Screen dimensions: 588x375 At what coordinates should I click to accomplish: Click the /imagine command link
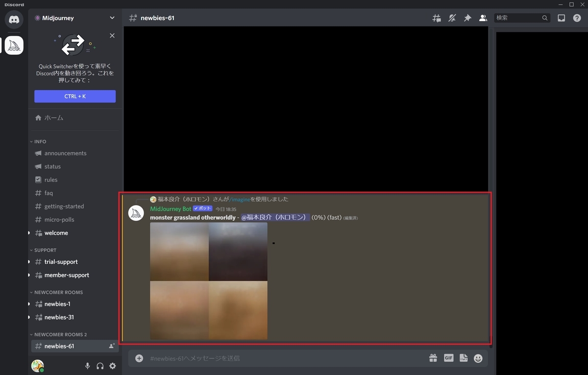[240, 199]
